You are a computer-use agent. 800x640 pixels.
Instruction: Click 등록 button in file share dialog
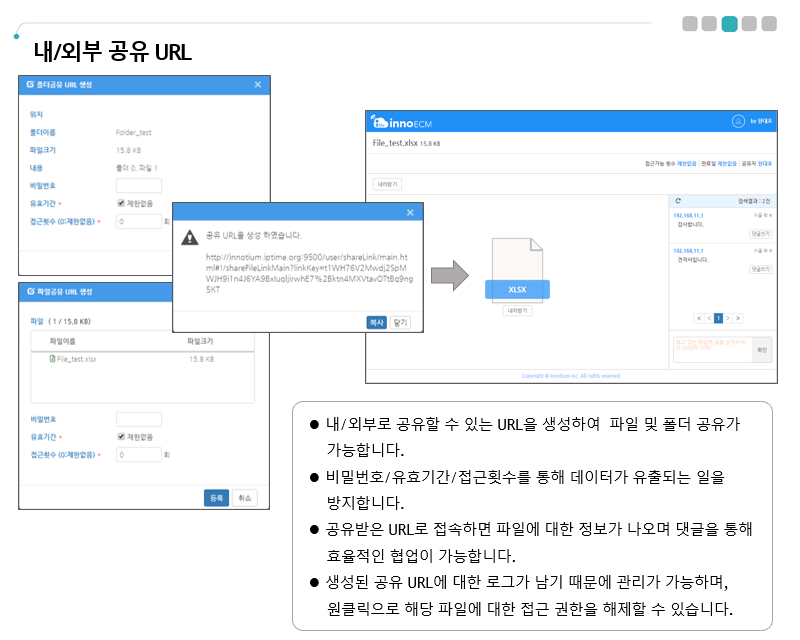pyautogui.click(x=215, y=497)
